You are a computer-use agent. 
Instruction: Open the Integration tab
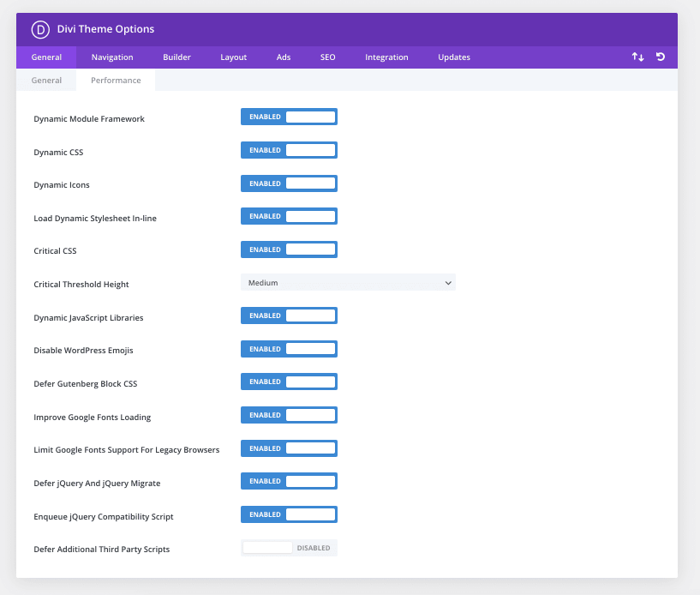tap(386, 57)
